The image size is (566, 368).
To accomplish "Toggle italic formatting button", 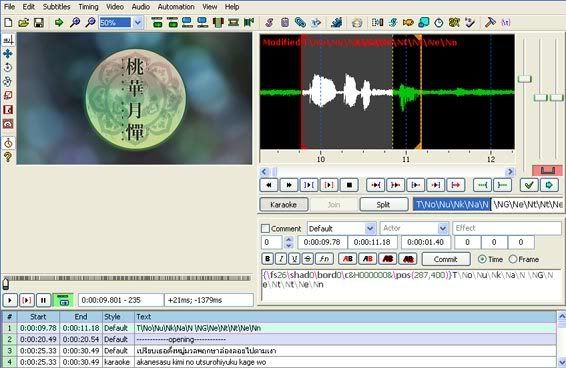I will pyautogui.click(x=281, y=259).
